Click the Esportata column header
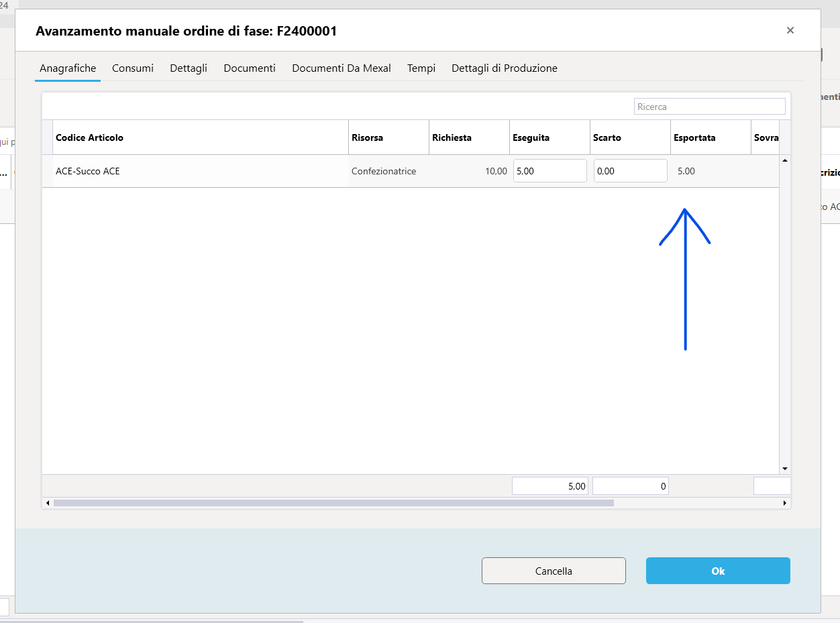This screenshot has width=840, height=623. (x=711, y=137)
